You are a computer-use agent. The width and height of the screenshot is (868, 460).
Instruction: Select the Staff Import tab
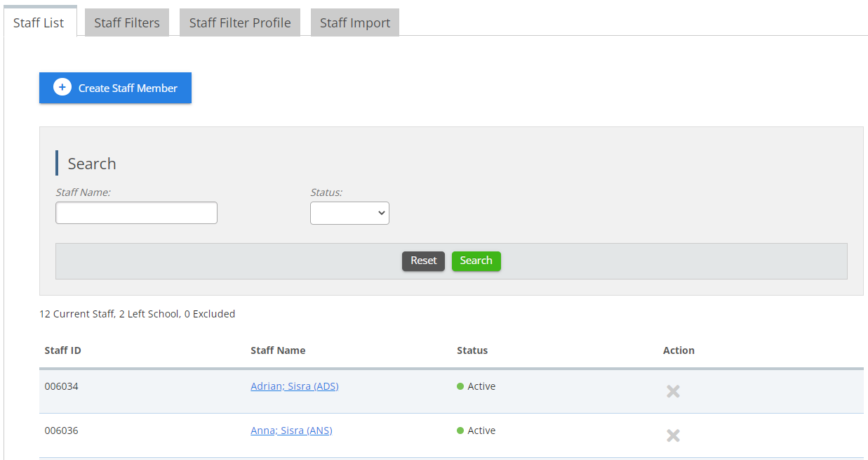click(355, 22)
